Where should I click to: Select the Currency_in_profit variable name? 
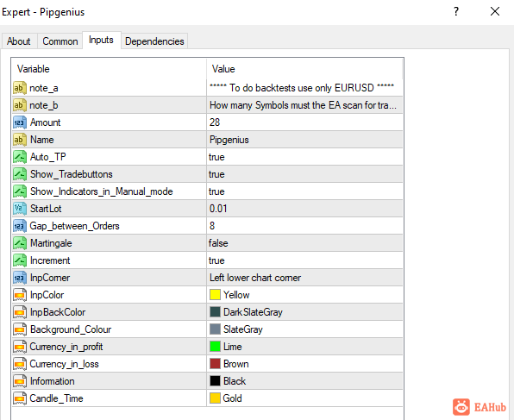point(66,347)
